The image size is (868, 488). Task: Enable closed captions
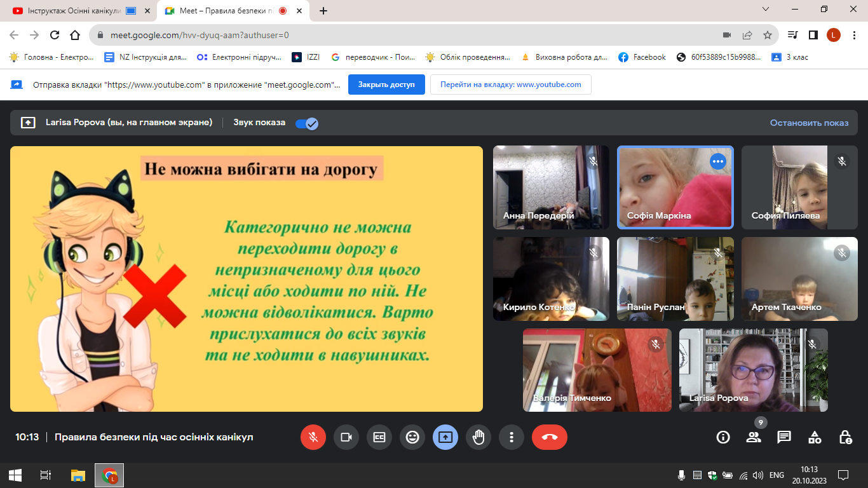coord(379,437)
